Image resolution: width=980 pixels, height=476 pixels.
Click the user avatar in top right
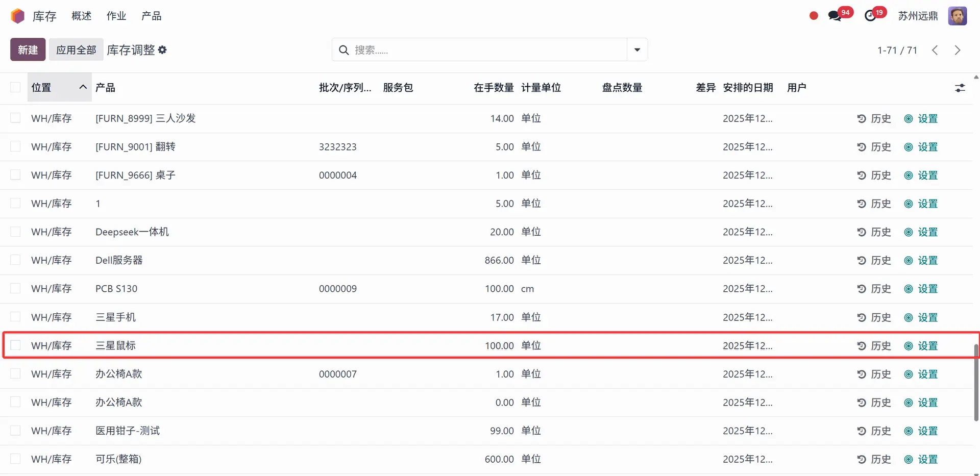coord(957,16)
